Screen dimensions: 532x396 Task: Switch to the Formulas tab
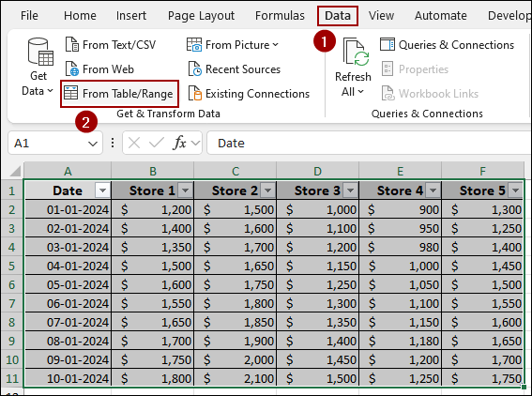click(x=280, y=16)
